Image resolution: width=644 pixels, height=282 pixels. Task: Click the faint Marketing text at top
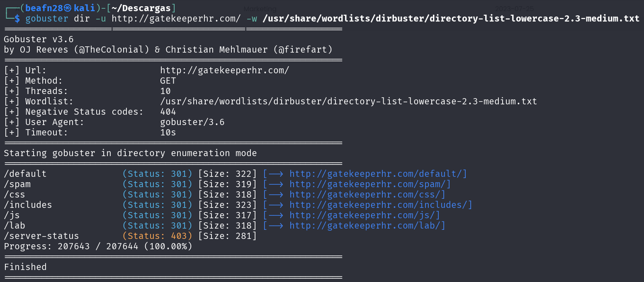click(260, 9)
